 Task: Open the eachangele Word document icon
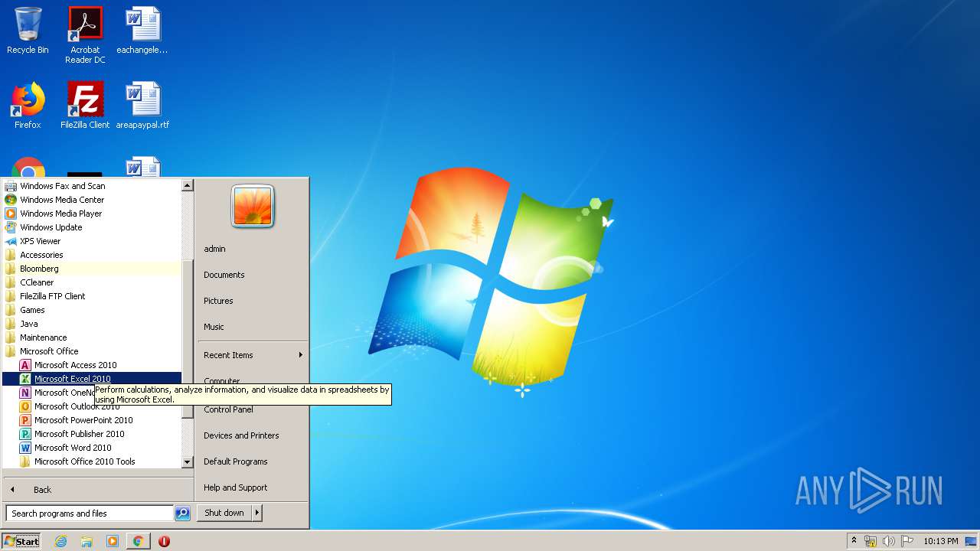tap(142, 31)
